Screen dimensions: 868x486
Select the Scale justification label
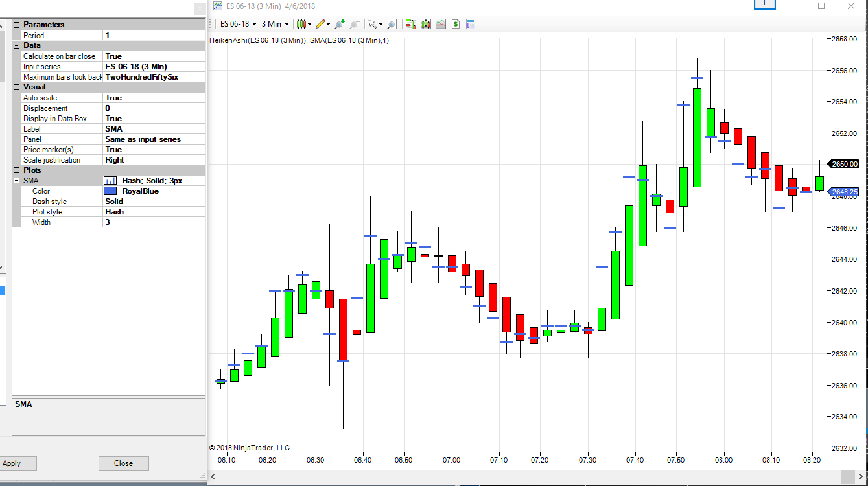52,160
